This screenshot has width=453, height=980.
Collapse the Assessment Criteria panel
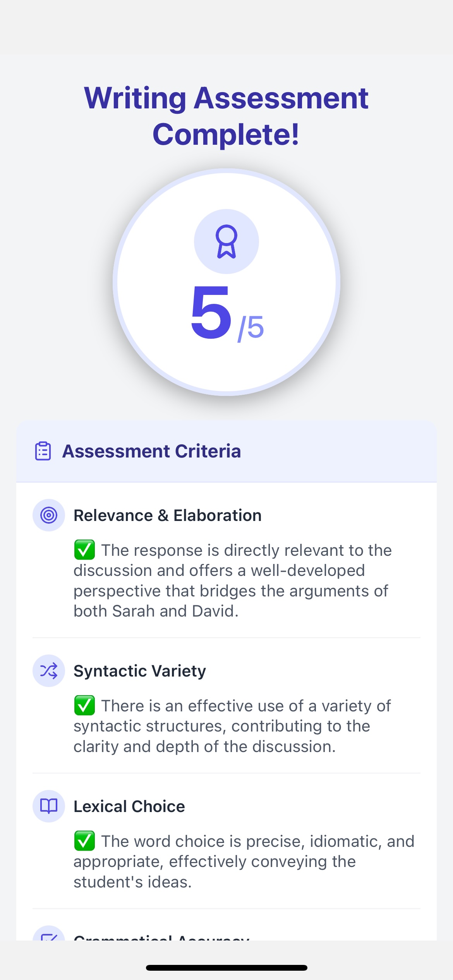click(x=151, y=451)
